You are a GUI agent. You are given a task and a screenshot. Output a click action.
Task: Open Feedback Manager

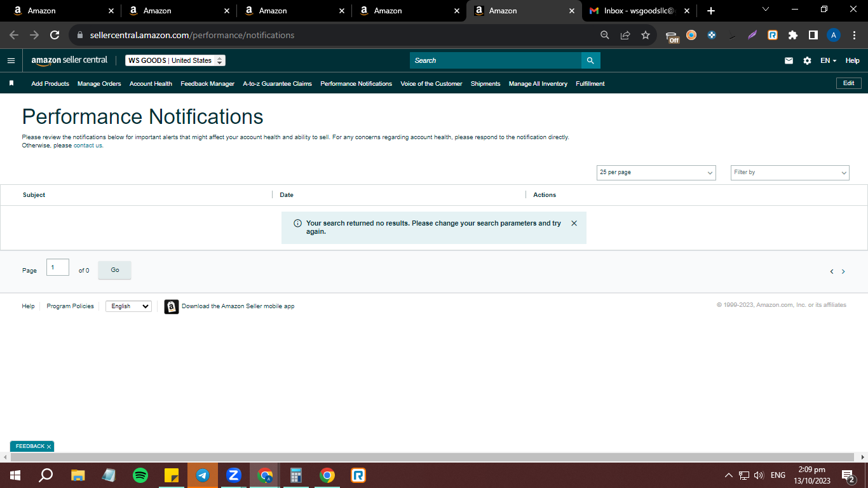pos(208,84)
